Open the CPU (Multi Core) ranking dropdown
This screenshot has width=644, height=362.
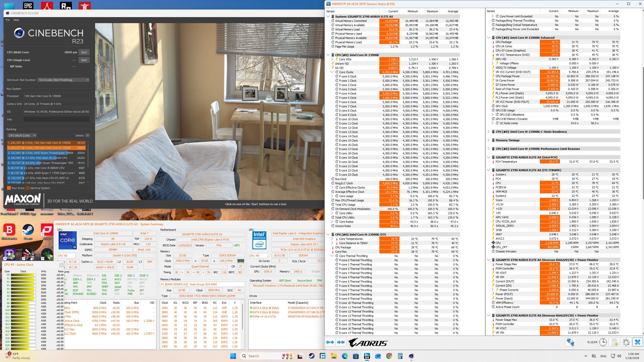(22, 135)
